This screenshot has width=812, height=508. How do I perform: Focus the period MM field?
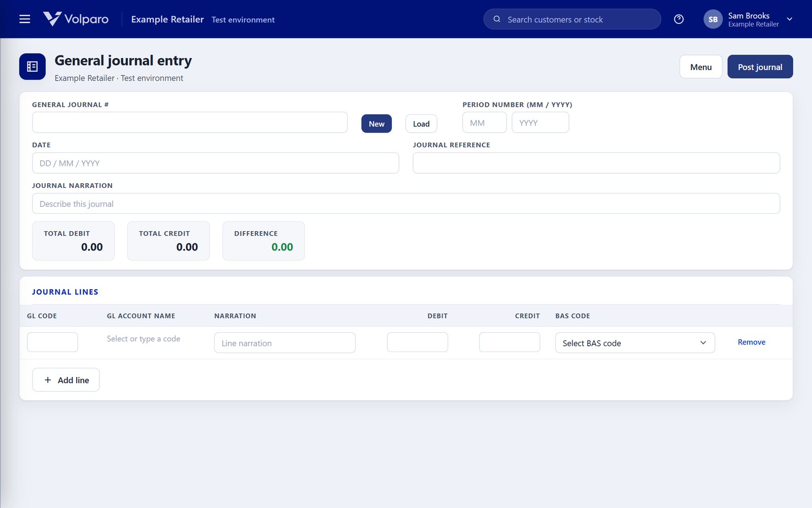pos(485,122)
